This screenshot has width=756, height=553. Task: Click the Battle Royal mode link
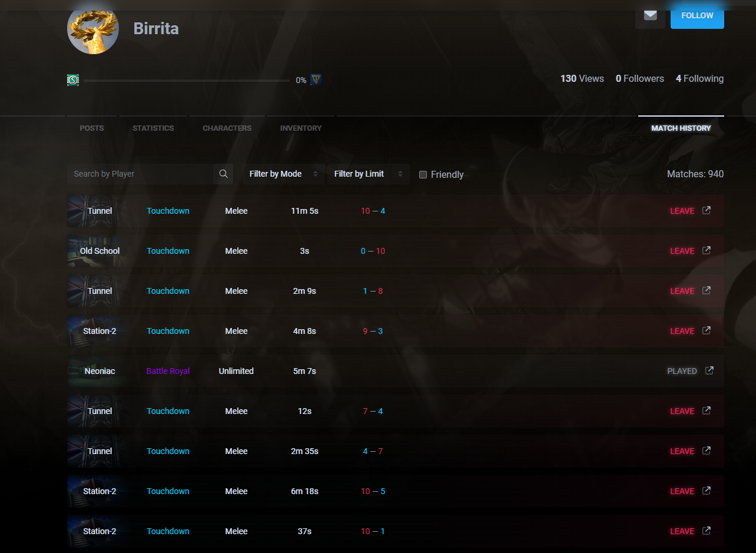[x=168, y=371]
